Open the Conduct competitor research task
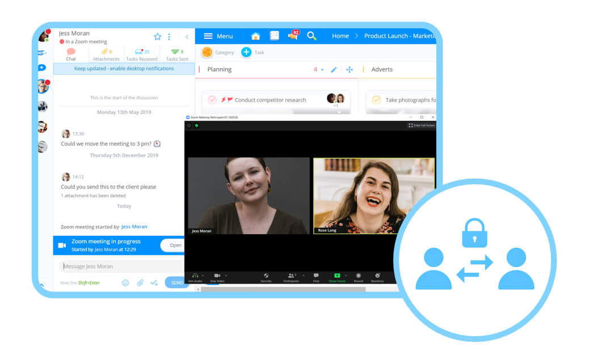Screen dimensions: 589x364 click(271, 100)
